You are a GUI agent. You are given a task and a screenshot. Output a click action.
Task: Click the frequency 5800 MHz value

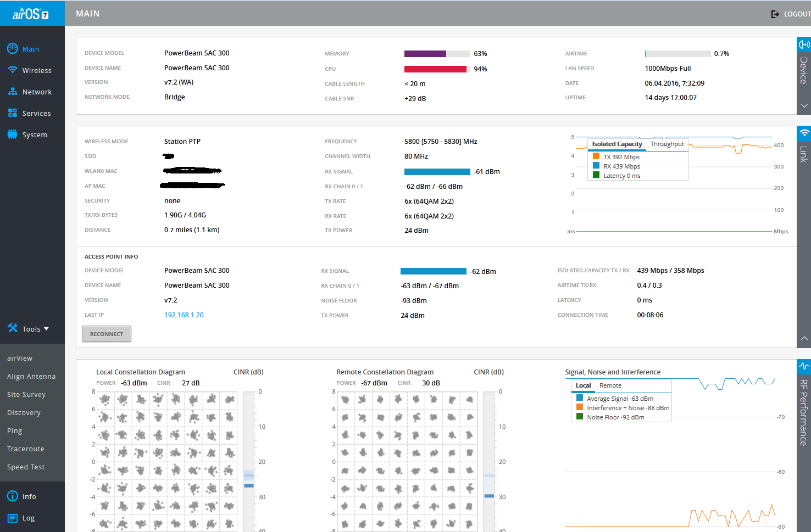click(x=441, y=141)
